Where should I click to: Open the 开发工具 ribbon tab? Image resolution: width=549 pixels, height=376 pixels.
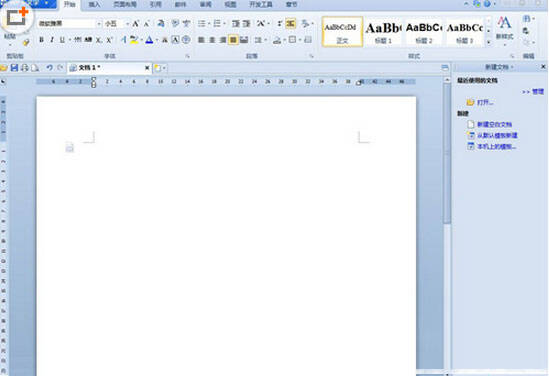(261, 5)
